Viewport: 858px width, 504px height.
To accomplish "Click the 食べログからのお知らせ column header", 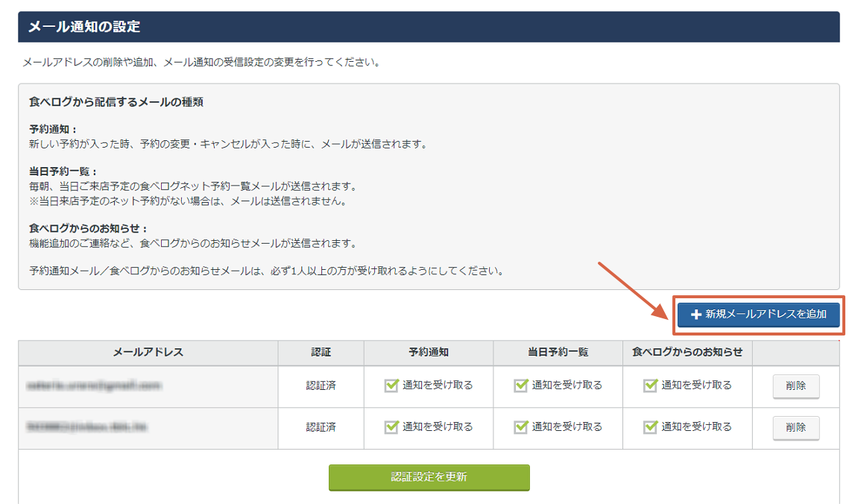I will [687, 353].
